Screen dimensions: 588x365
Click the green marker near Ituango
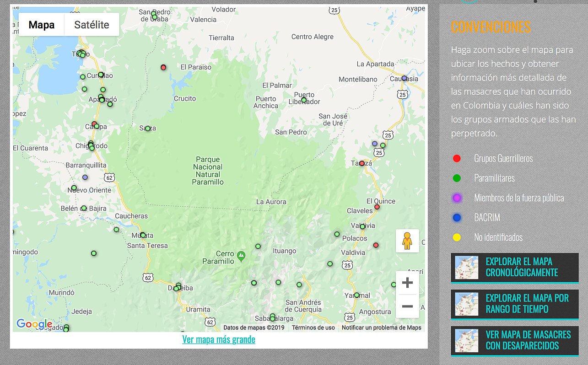tap(258, 246)
